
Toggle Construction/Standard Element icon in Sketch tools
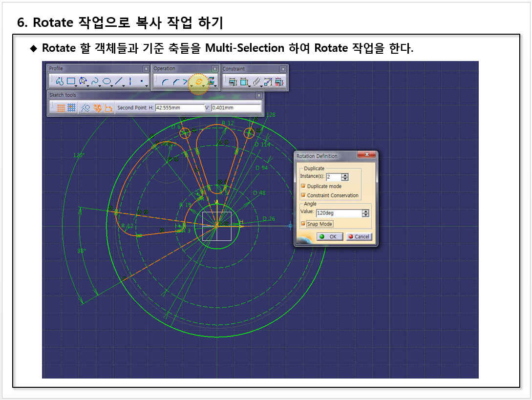point(85,108)
